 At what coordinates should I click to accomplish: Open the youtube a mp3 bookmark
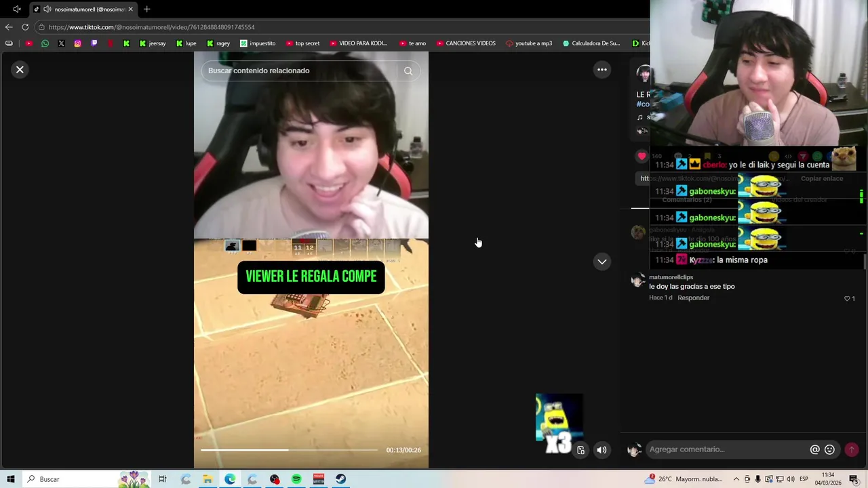click(x=529, y=43)
